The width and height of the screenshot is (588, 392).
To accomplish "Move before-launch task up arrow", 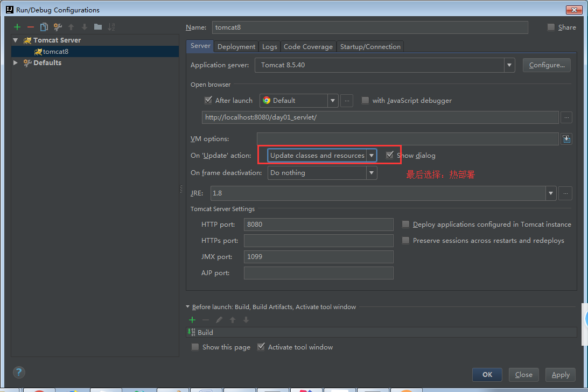I will 233,320.
